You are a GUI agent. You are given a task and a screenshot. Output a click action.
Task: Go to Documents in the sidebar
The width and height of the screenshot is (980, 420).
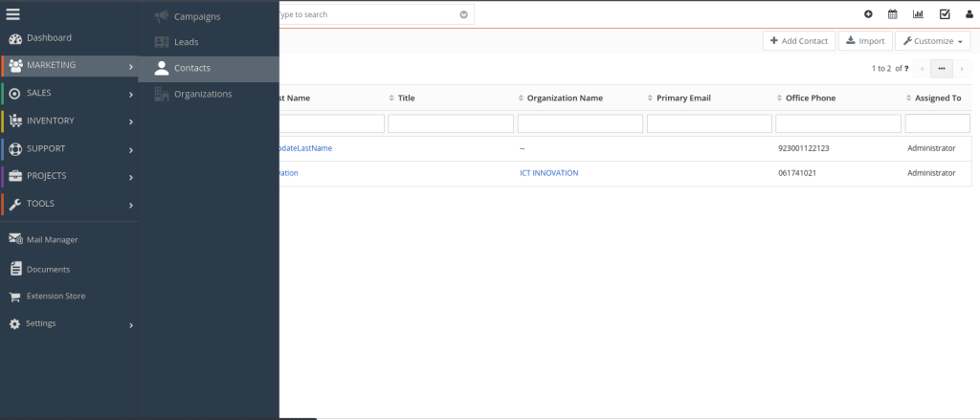48,270
